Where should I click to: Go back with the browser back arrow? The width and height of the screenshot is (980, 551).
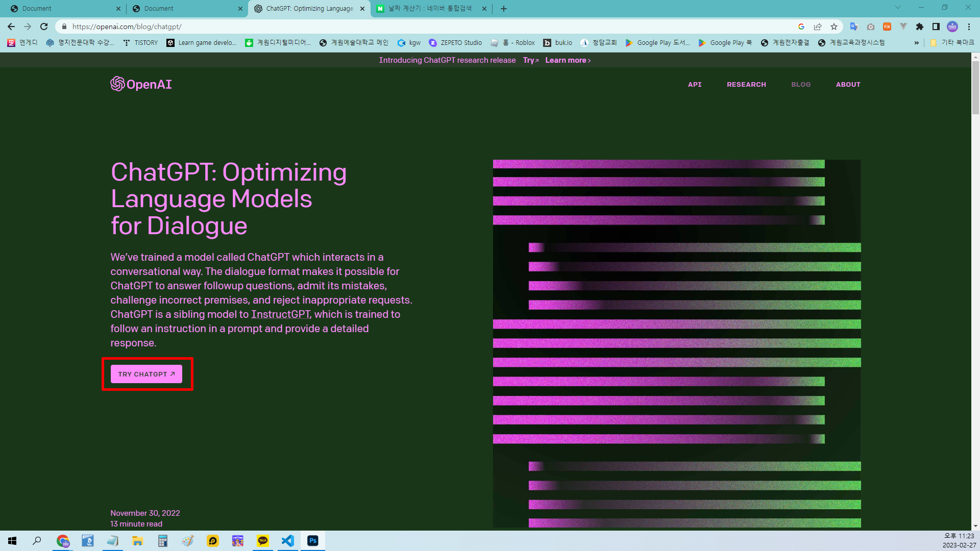(11, 27)
